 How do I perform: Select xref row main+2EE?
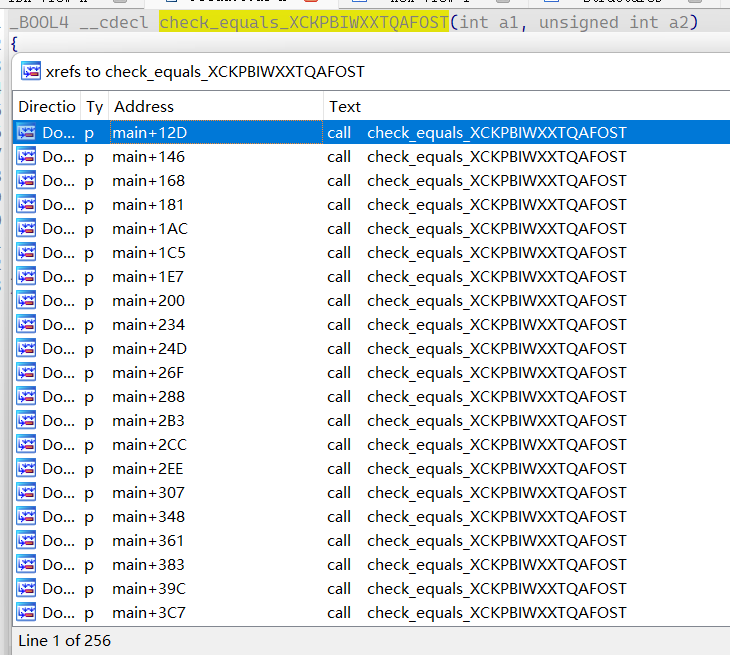pos(372,469)
